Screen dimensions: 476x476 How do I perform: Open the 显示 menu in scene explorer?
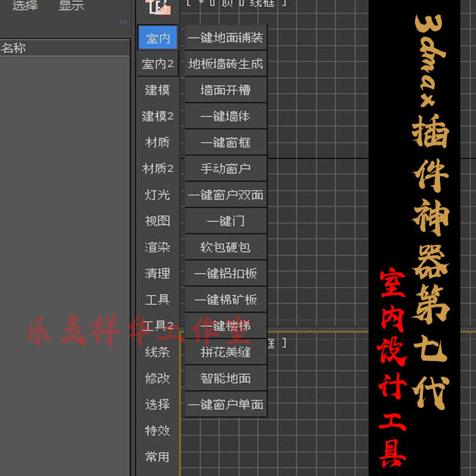click(71, 5)
